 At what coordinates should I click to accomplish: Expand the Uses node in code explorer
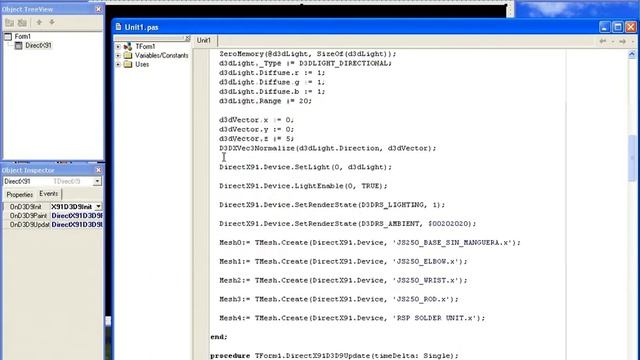pos(118,64)
